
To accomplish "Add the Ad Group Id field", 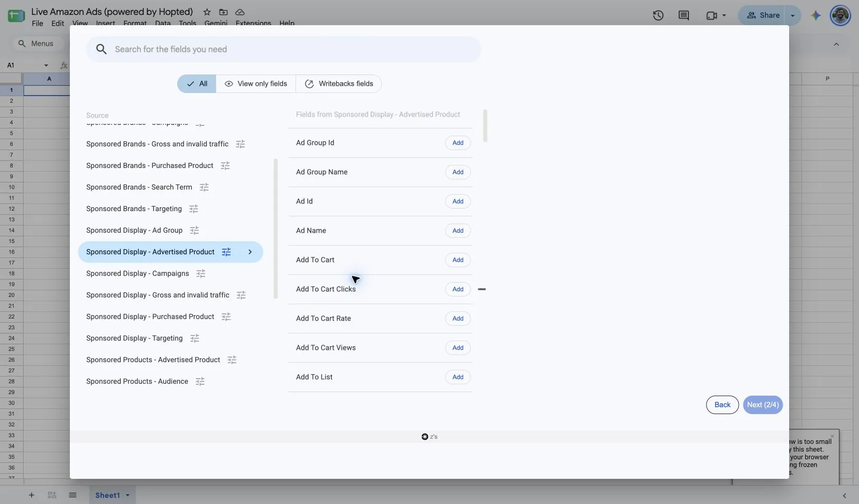I will [458, 143].
